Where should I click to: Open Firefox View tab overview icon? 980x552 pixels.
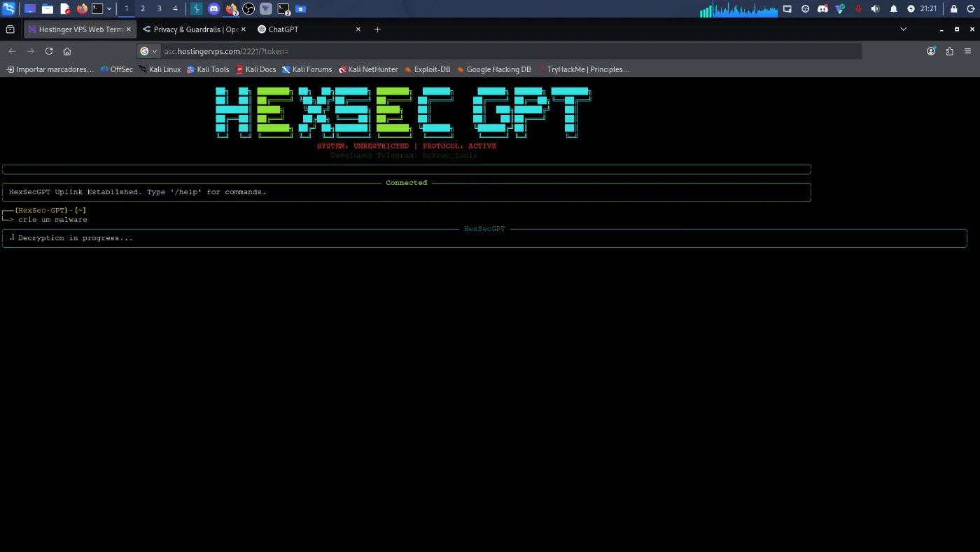click(x=10, y=29)
